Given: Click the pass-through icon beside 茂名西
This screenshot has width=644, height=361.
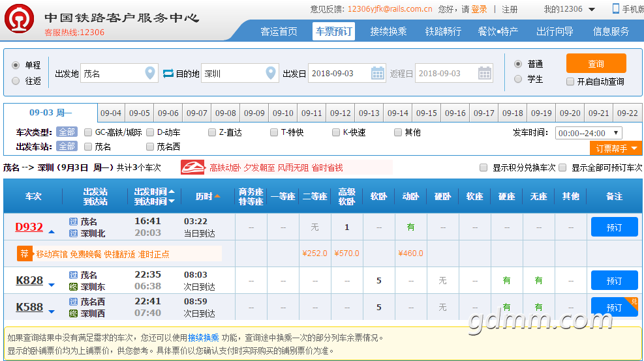Looking at the screenshot, I should (x=73, y=302).
